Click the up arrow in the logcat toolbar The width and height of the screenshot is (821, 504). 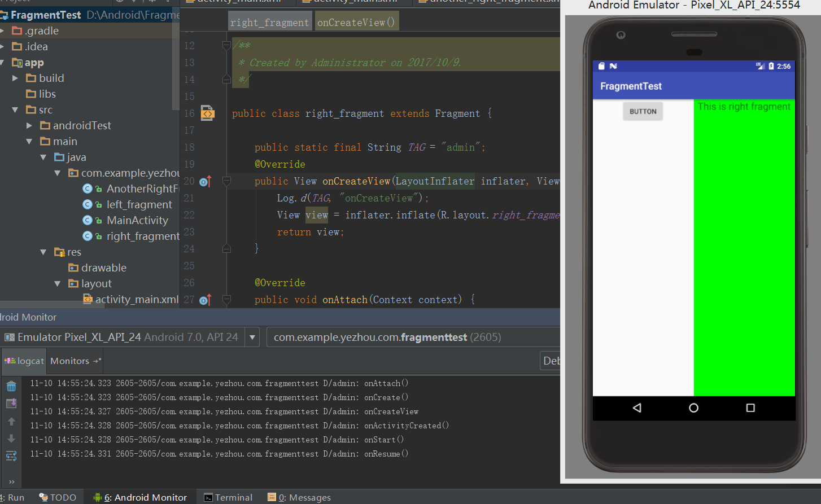pyautogui.click(x=11, y=421)
